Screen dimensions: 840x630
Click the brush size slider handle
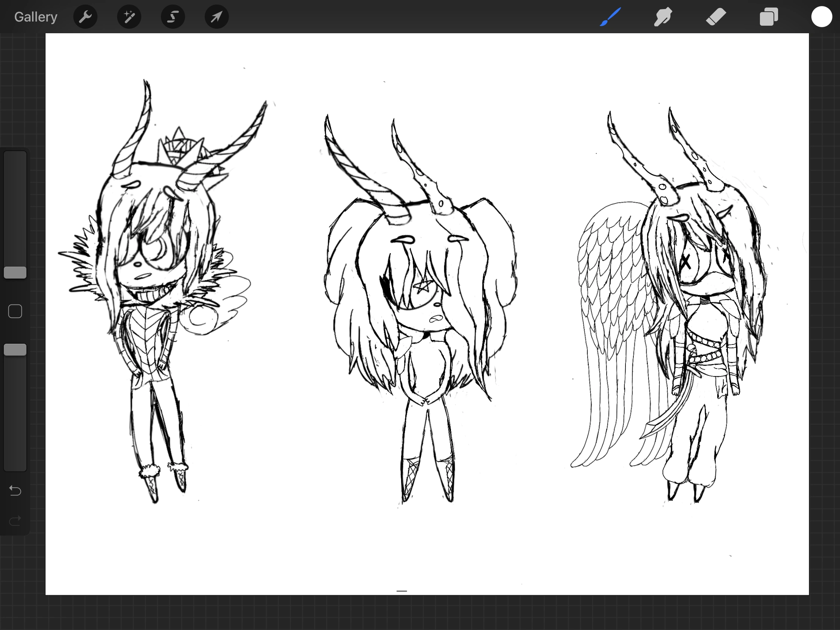pyautogui.click(x=15, y=272)
